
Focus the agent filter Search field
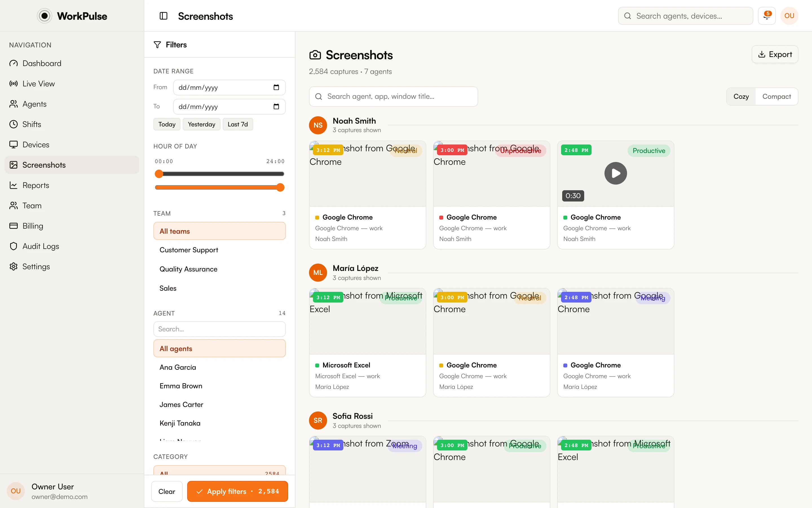pos(219,329)
